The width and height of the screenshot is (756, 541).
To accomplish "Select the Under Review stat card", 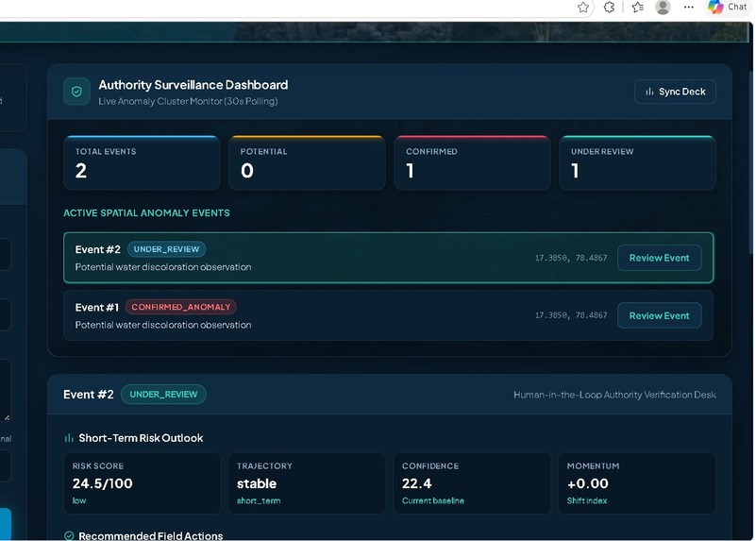I will [637, 163].
